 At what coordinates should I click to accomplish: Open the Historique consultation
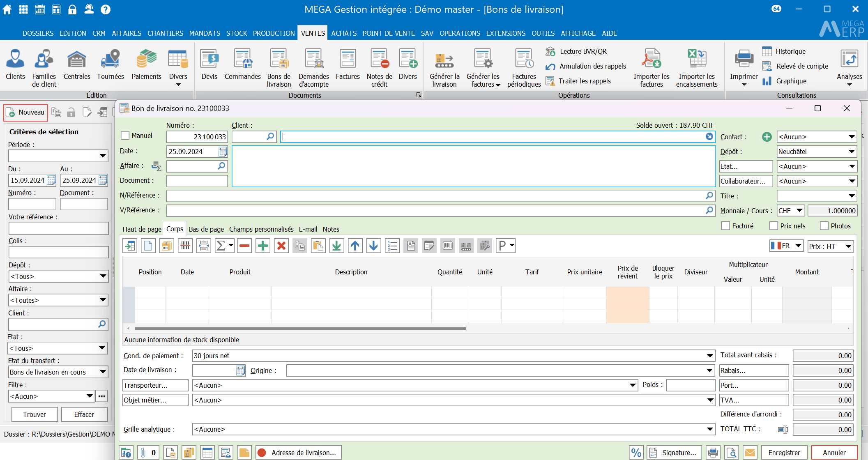point(784,51)
